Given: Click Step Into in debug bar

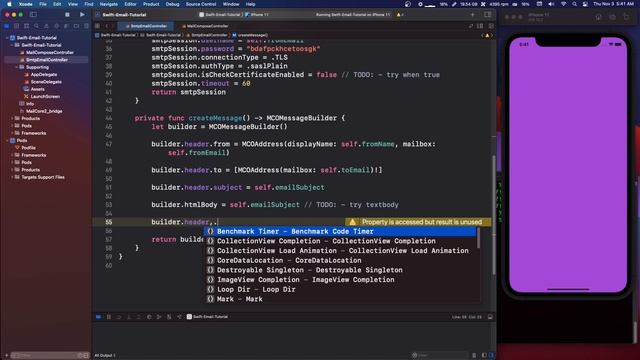Looking at the screenshot, I should point(129,317).
